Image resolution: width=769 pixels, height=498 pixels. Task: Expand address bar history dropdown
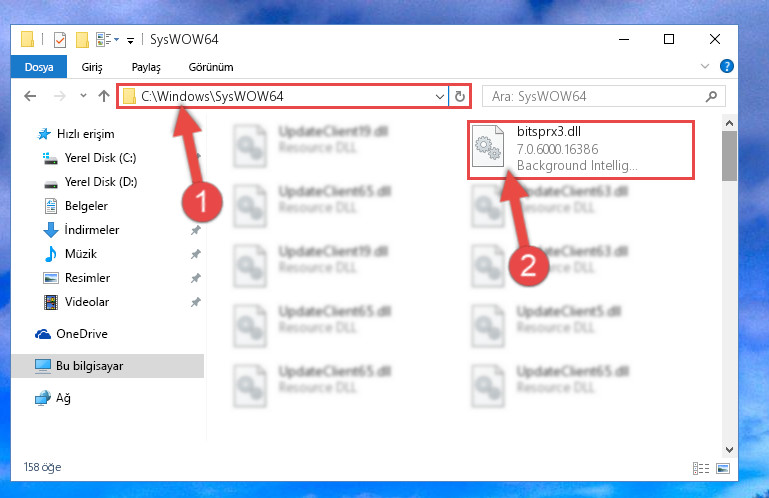[x=440, y=97]
